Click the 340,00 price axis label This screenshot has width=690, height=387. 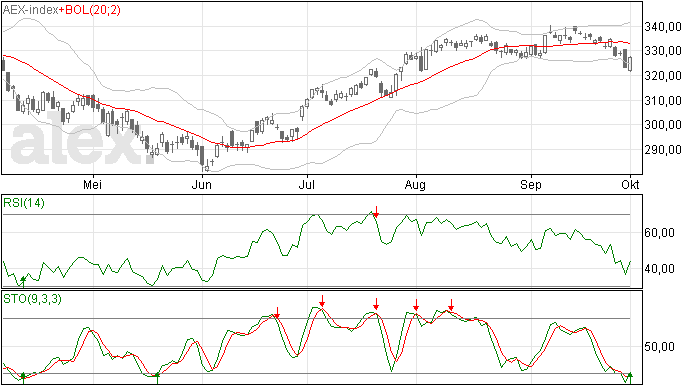[663, 27]
